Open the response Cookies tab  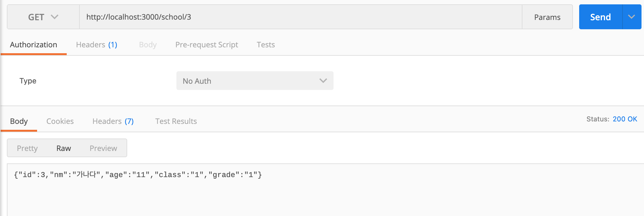[x=60, y=121]
